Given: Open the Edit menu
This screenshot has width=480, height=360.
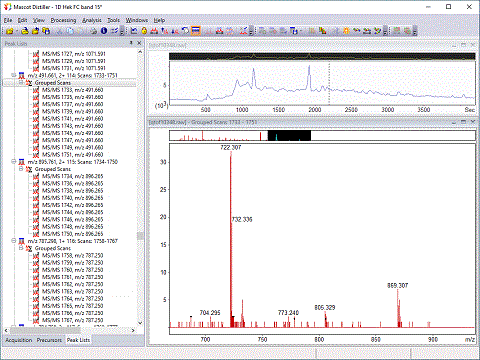Looking at the screenshot, I should coord(22,20).
